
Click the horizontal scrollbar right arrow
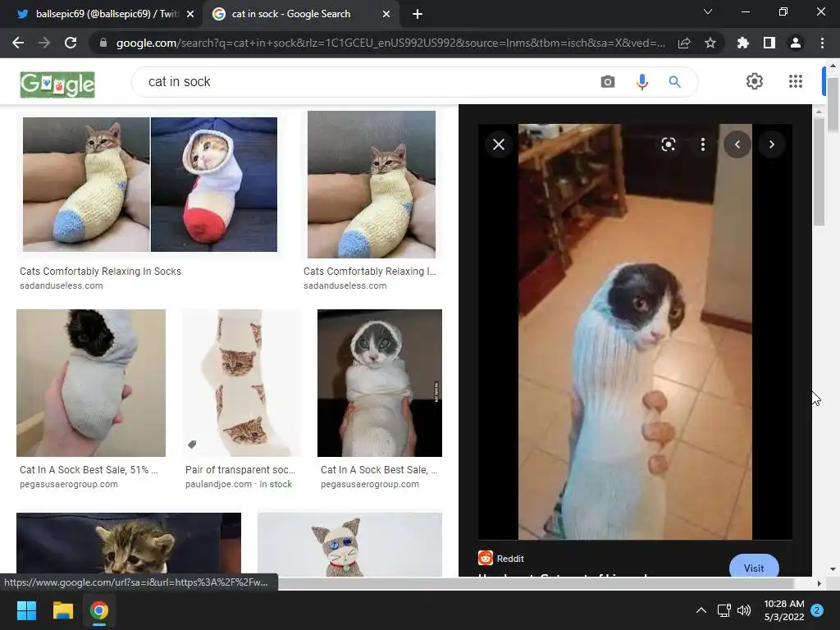coord(819,583)
